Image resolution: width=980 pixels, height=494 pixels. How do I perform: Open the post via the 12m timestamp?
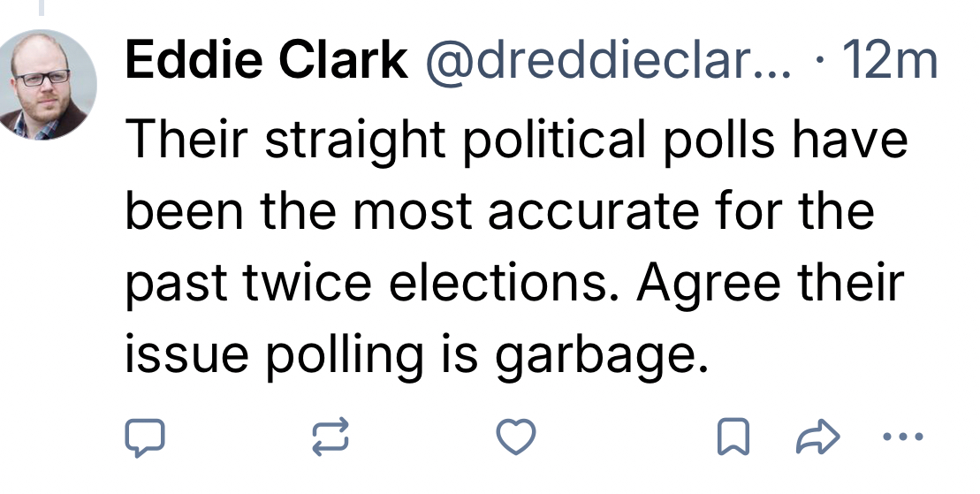[889, 62]
